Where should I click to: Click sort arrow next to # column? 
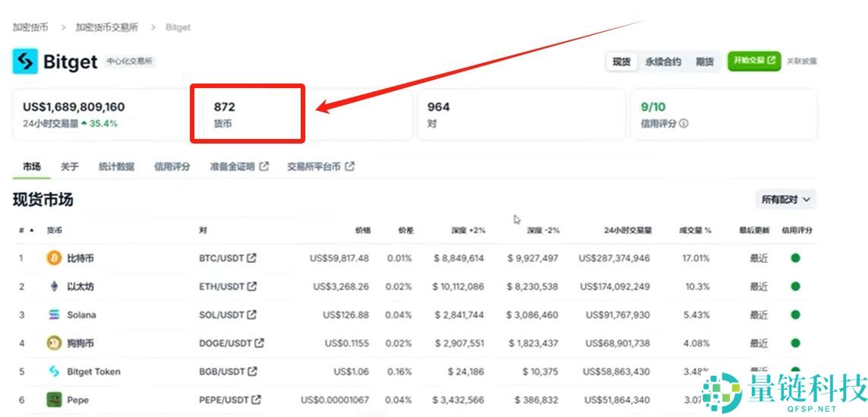pyautogui.click(x=31, y=230)
